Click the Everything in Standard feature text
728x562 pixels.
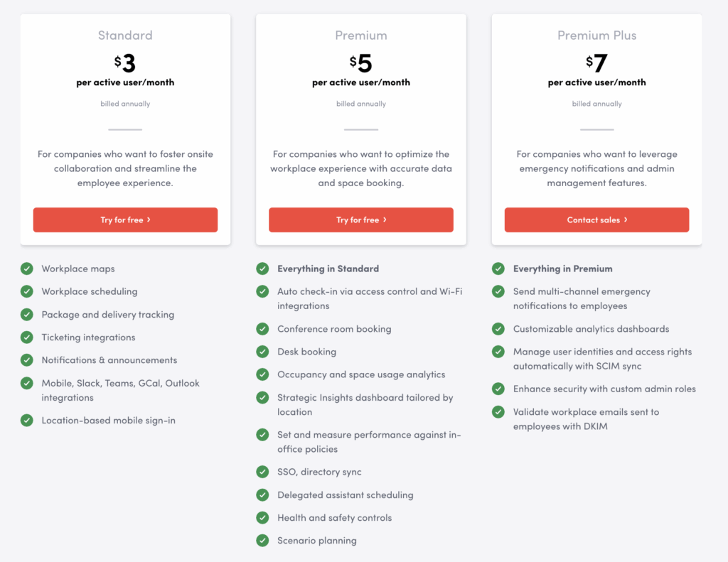coord(328,269)
